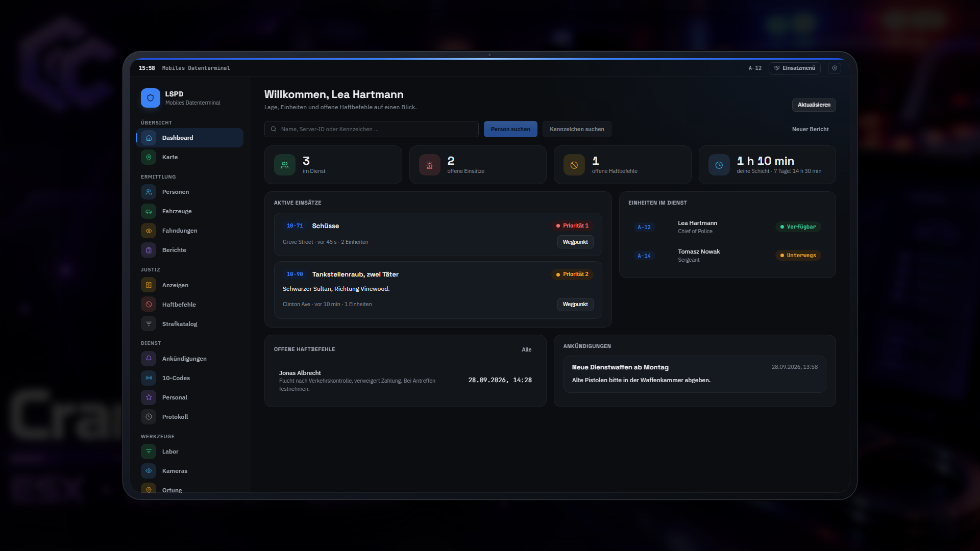Open the Einsatzmenü in top bar
This screenshot has height=551, width=980.
pos(795,68)
